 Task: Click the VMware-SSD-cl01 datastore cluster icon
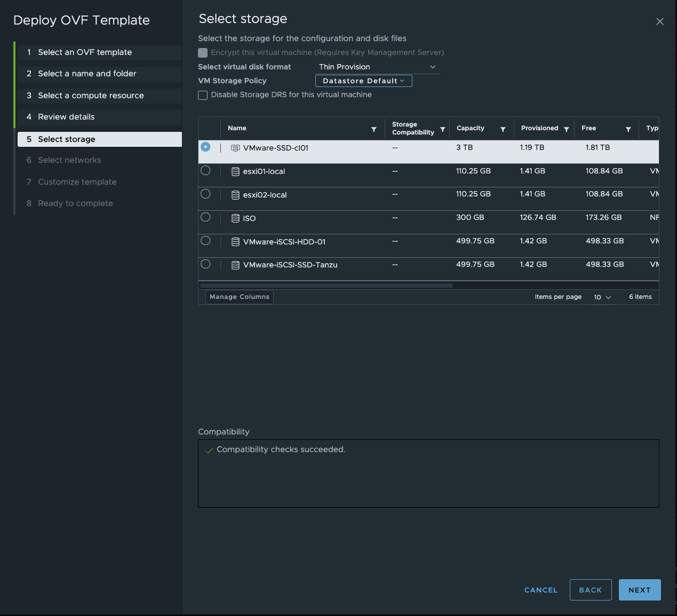point(235,148)
